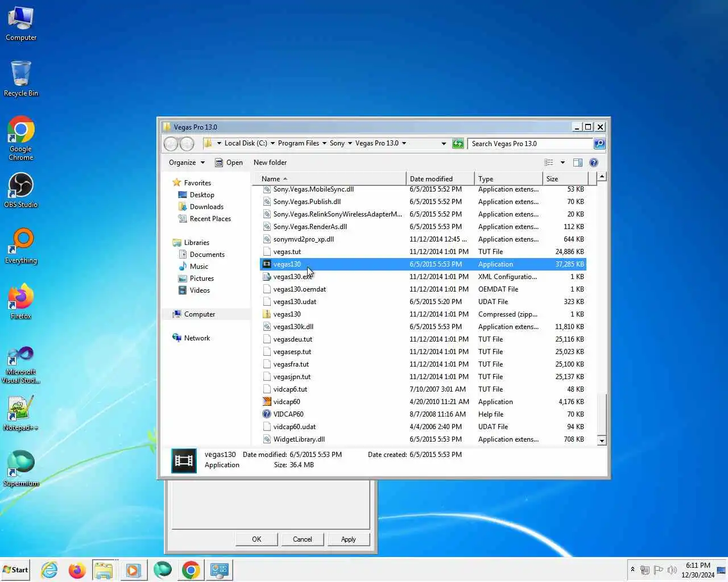Launch Supermium desktop shortcut

(x=21, y=469)
